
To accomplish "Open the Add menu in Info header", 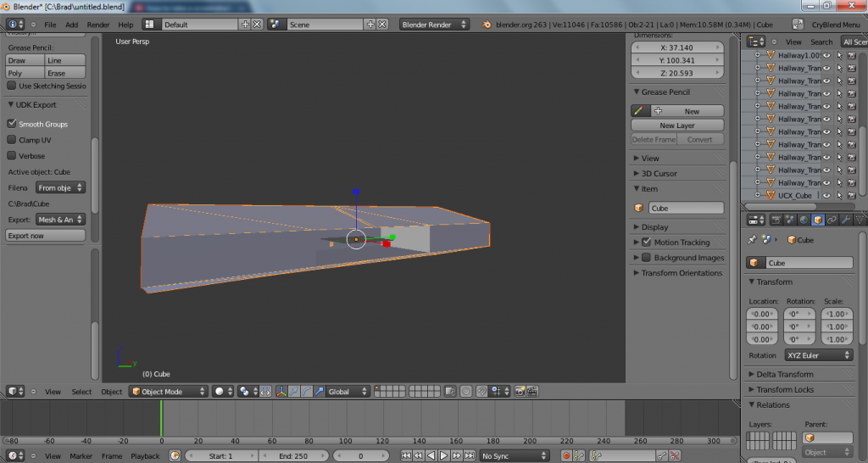I will point(72,25).
